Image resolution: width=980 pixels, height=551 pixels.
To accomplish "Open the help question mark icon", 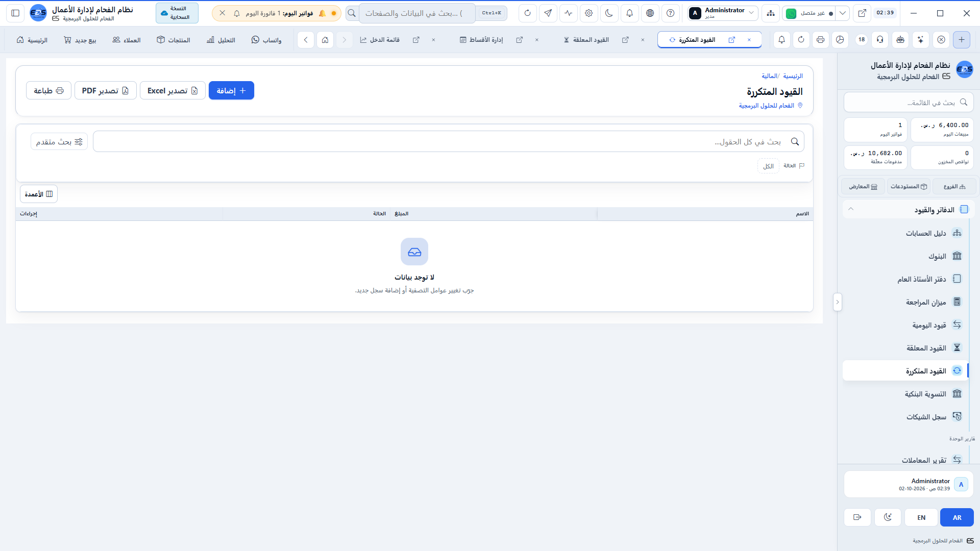I will [670, 13].
